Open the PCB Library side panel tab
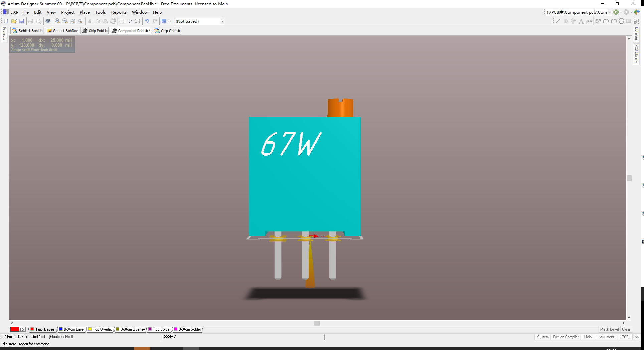Screen dimensions: 644x350 click(x=636, y=54)
